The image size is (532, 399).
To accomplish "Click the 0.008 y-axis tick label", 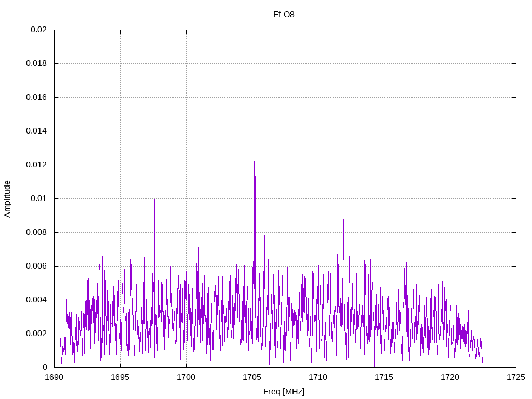I will point(36,232).
